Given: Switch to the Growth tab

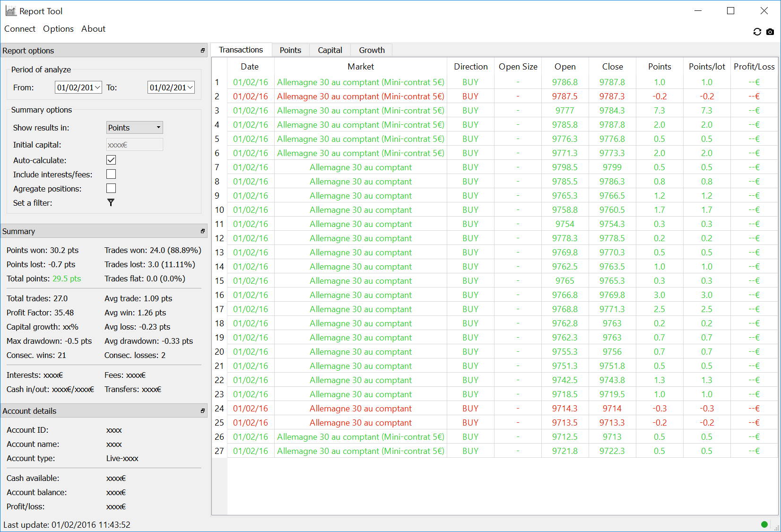Looking at the screenshot, I should 372,50.
